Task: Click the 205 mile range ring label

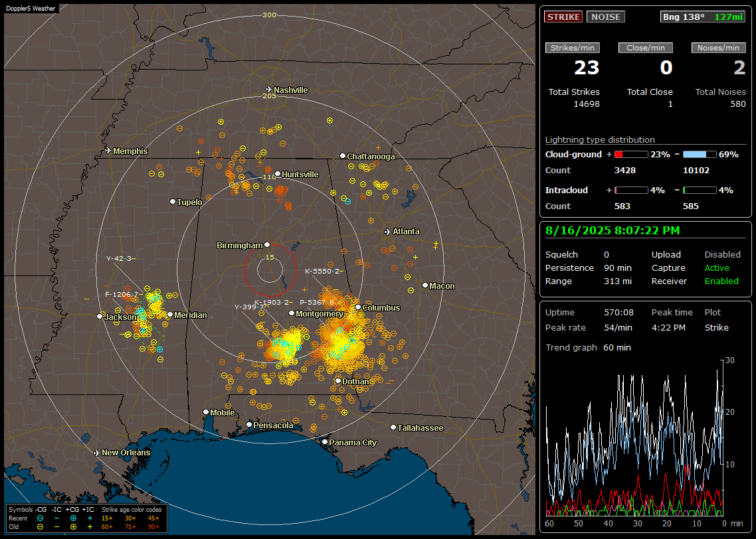Action: (x=269, y=96)
